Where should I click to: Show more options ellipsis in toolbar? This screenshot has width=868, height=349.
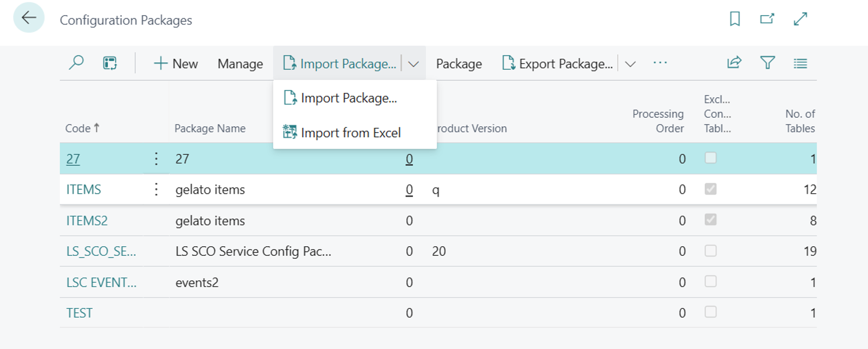(660, 63)
